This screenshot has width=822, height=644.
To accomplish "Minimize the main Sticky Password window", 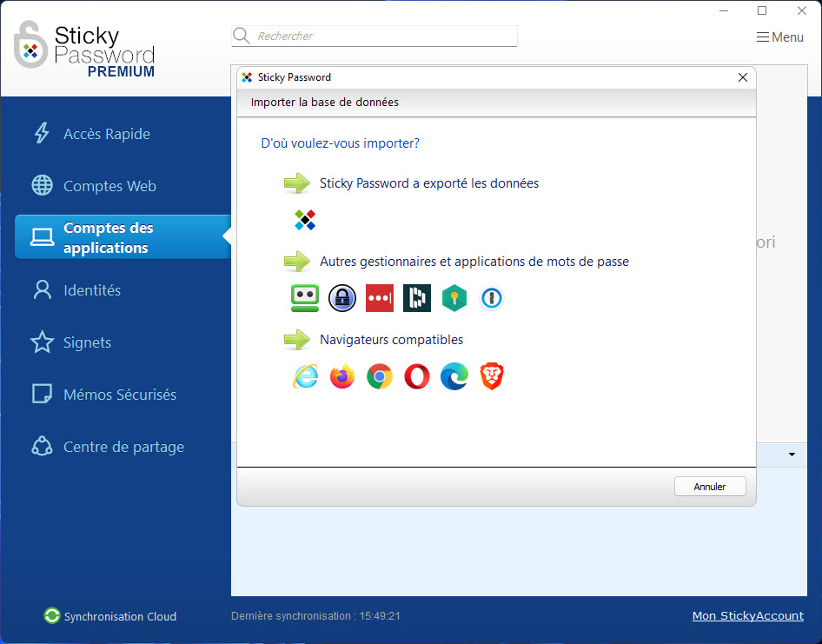I will (x=724, y=10).
